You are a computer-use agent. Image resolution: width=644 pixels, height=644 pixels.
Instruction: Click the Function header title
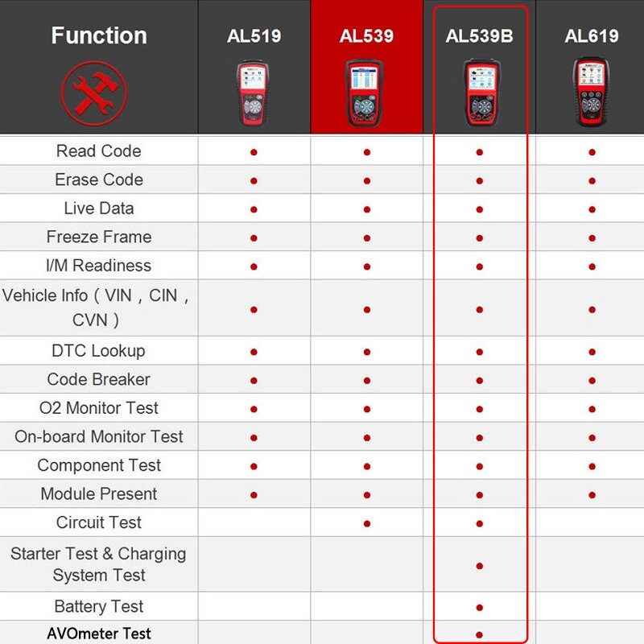click(x=99, y=35)
